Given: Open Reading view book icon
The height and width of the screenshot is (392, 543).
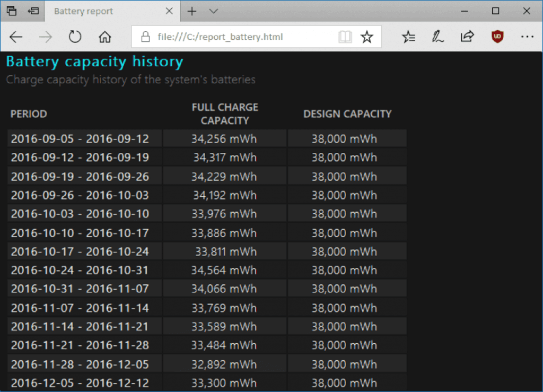Looking at the screenshot, I should tap(345, 37).
